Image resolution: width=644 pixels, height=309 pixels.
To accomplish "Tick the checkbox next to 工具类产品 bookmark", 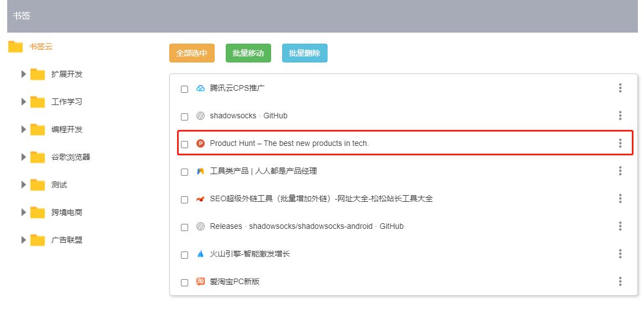I will point(184,172).
